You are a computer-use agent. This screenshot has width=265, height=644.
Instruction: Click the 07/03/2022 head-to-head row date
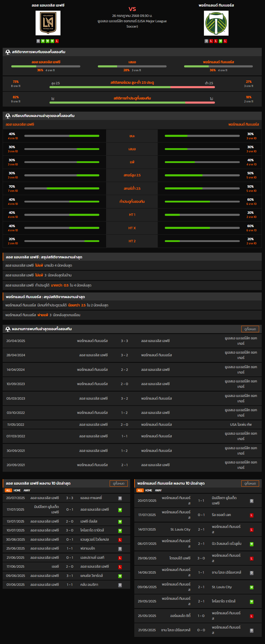pyautogui.click(x=16, y=436)
